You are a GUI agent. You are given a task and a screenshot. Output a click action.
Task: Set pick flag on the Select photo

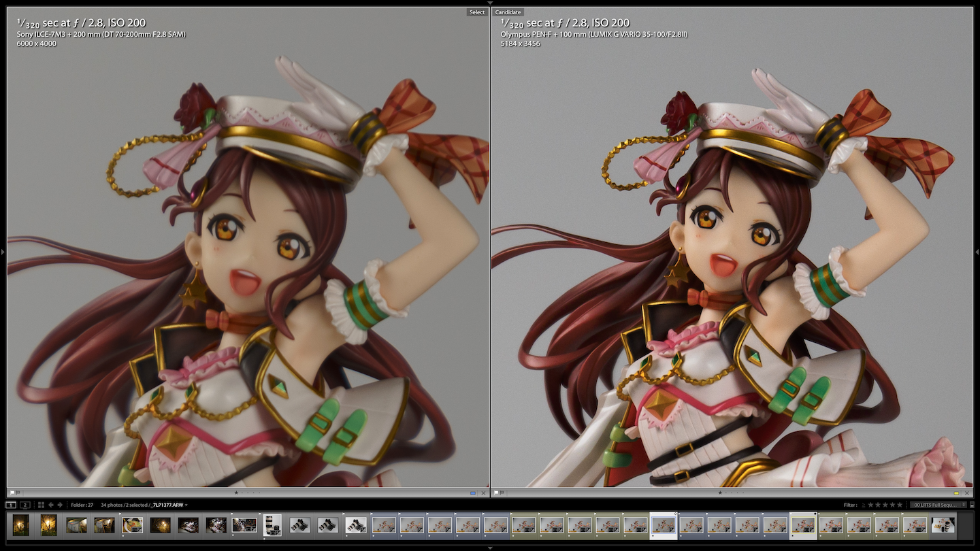coord(12,492)
